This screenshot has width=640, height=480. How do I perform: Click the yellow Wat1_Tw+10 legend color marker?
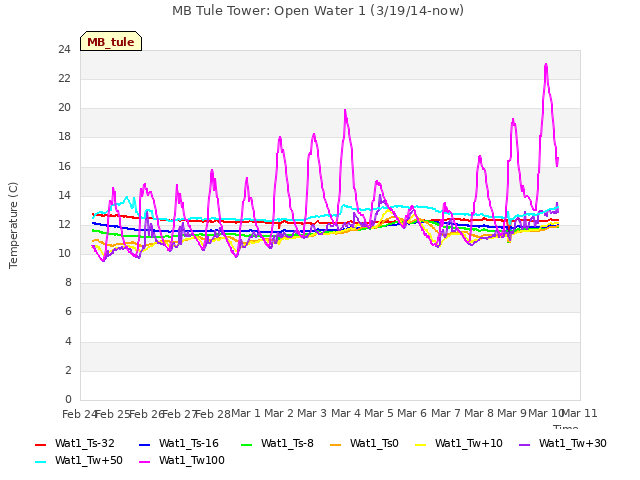coord(420,444)
